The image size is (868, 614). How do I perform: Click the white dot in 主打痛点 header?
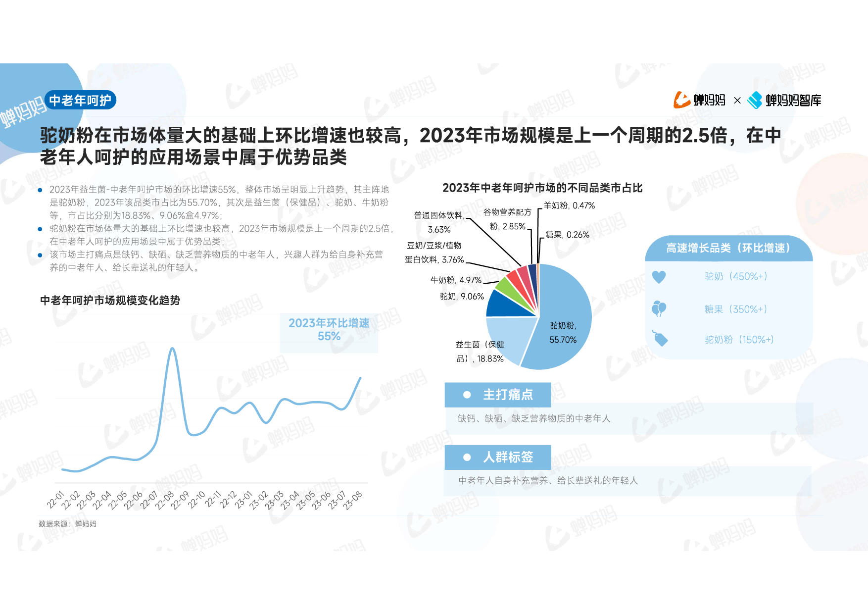467,395
